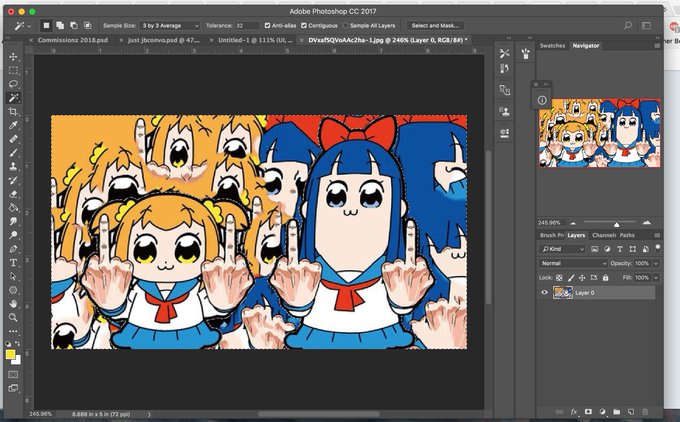Change the screen mode icon
Image resolution: width=680 pixels, height=422 pixels.
pos(13,388)
